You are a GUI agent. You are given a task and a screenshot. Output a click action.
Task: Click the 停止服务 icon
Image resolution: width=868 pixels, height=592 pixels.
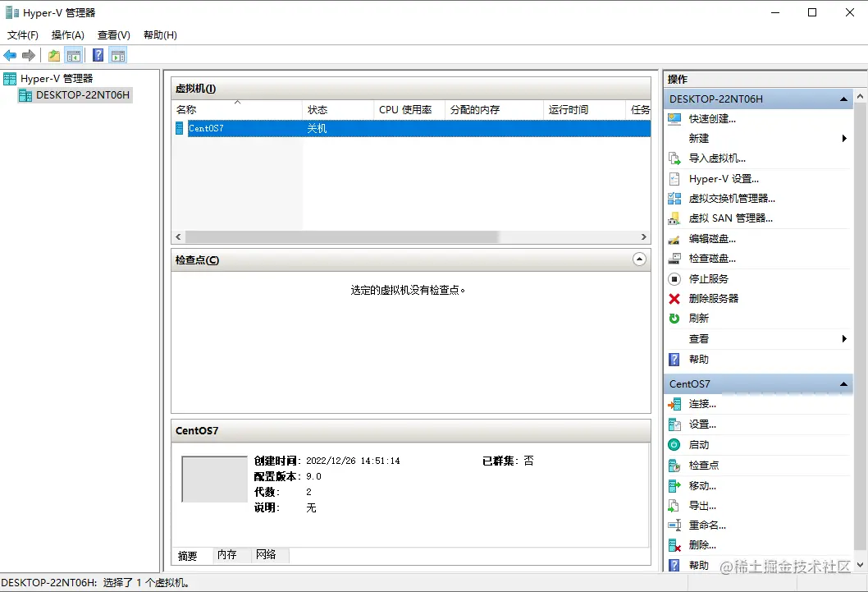674,278
